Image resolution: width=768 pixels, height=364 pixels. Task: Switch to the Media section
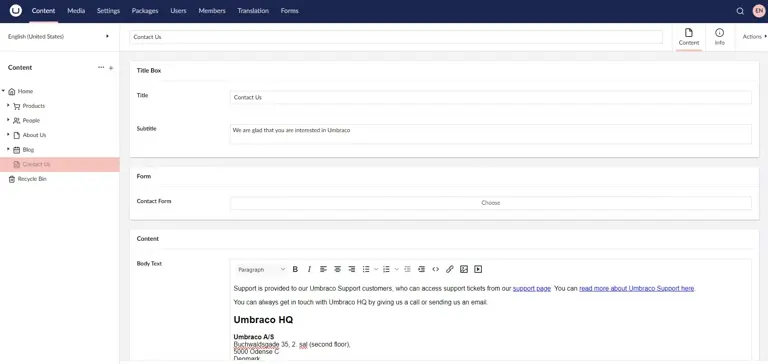pos(76,11)
